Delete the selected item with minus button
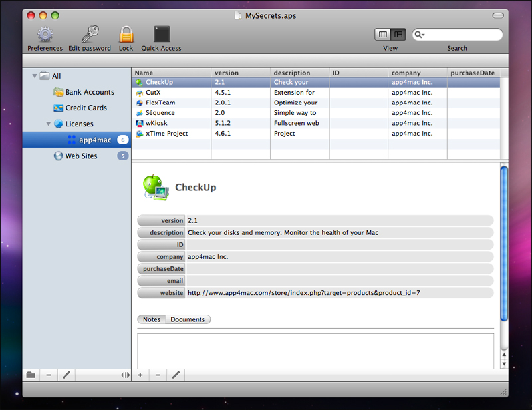Screen dimensions: 532x410 pyautogui.click(x=158, y=375)
